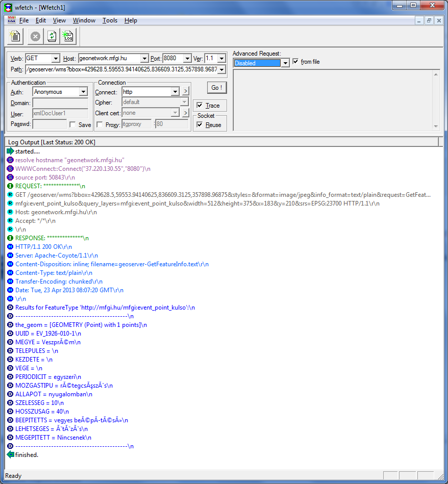The height and width of the screenshot is (484, 448).
Task: Click the green I icon beside RESPONSE line
Action: coord(10,238)
